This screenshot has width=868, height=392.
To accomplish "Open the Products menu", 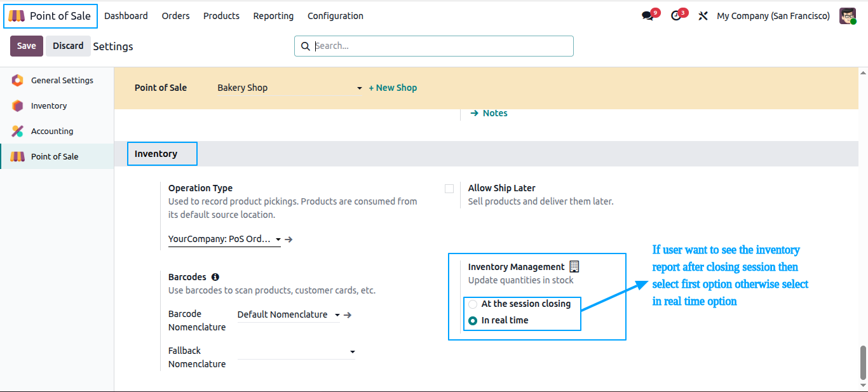I will tap(221, 16).
